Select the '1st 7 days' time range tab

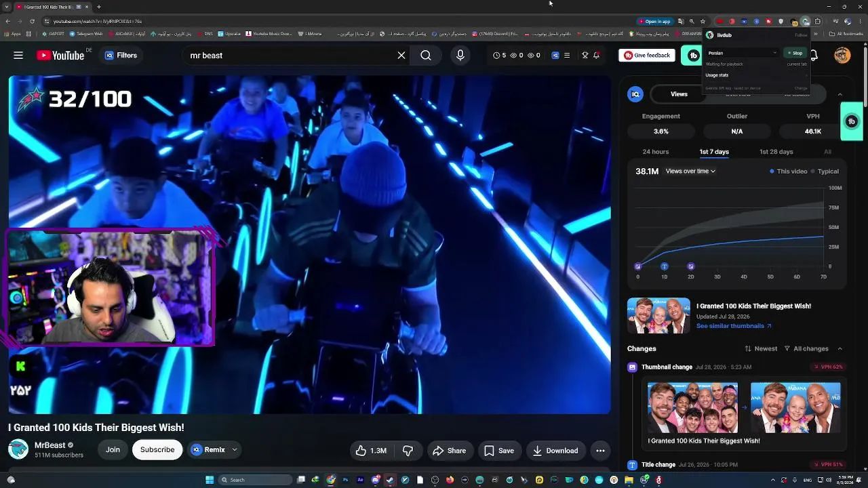(x=714, y=152)
